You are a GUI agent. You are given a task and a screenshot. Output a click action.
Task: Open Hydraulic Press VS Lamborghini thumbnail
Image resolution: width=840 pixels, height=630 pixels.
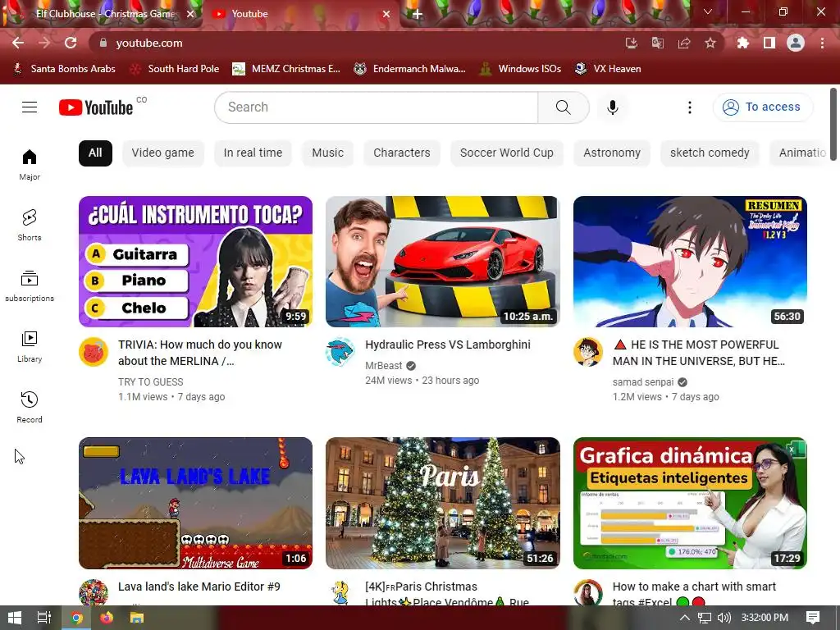pos(443,262)
